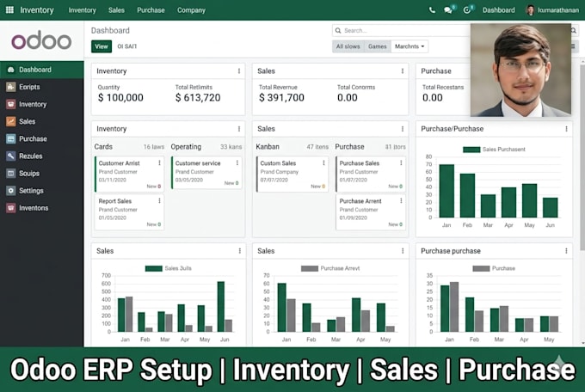
Task: Open the apps grid menu icon
Action: (x=9, y=10)
